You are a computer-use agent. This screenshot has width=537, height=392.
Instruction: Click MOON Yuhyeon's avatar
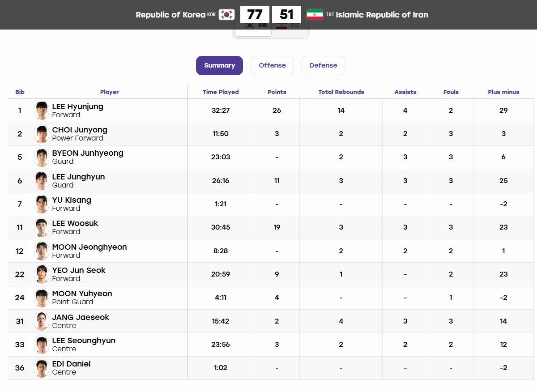point(42,298)
